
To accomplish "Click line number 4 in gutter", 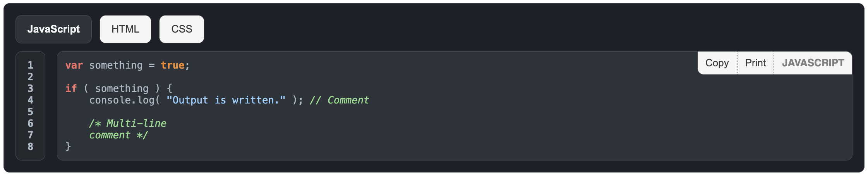I will pyautogui.click(x=30, y=100).
